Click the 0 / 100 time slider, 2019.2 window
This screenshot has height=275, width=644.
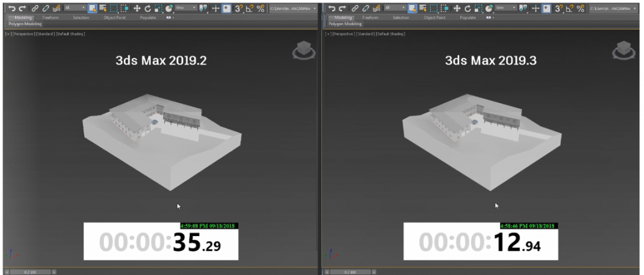coord(31,272)
